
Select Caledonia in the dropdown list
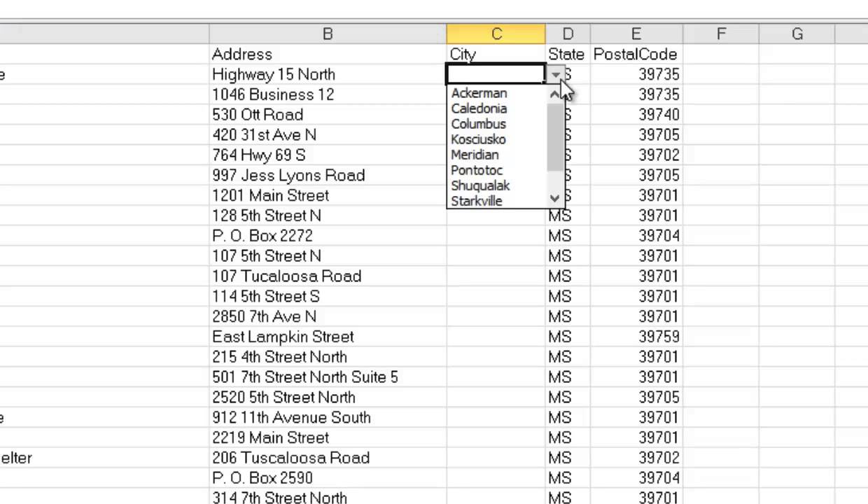tap(479, 108)
